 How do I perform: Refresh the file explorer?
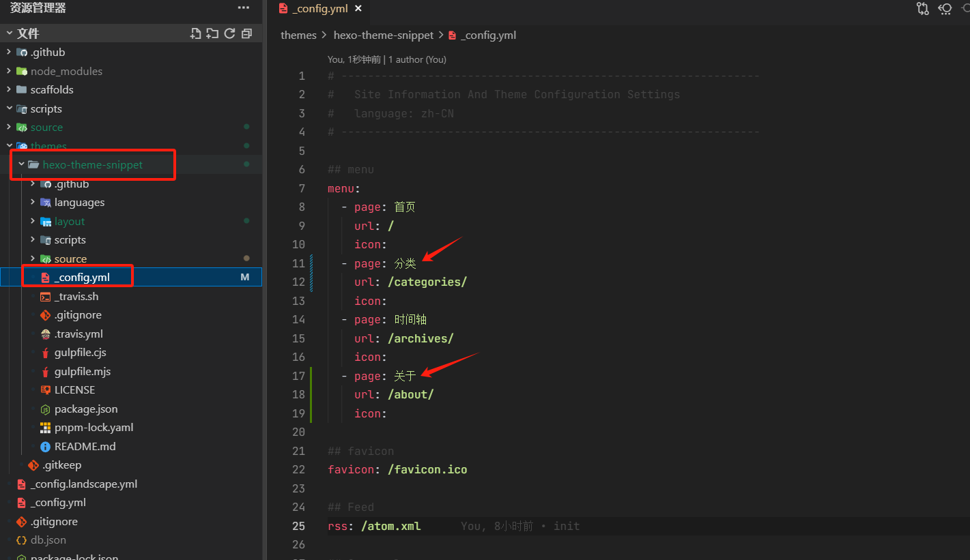tap(229, 33)
